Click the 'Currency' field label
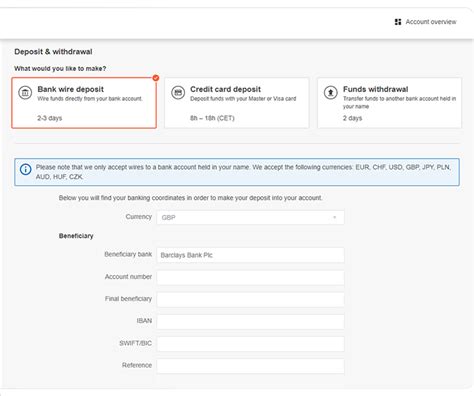This screenshot has width=474, height=396. coord(139,217)
